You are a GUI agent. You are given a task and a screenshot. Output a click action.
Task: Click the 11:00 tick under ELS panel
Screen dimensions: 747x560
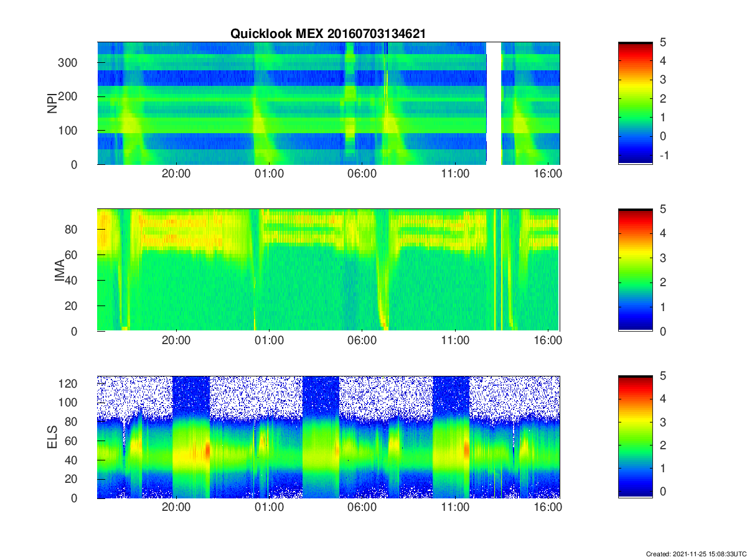coord(455,508)
